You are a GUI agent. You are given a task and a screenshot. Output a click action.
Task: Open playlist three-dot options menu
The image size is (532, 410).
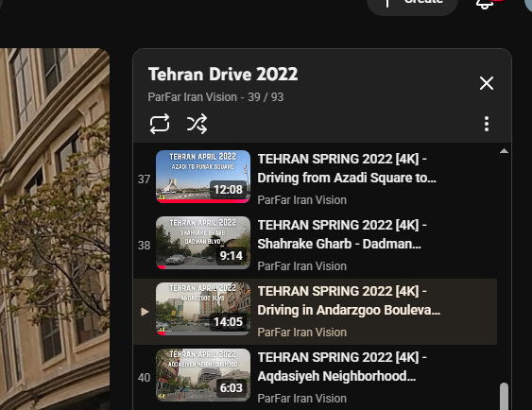[x=487, y=124]
